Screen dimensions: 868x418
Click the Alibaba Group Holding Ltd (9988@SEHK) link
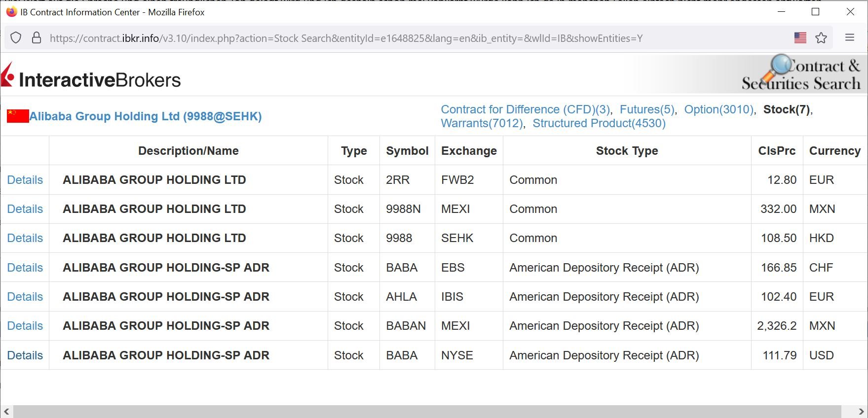coord(146,116)
